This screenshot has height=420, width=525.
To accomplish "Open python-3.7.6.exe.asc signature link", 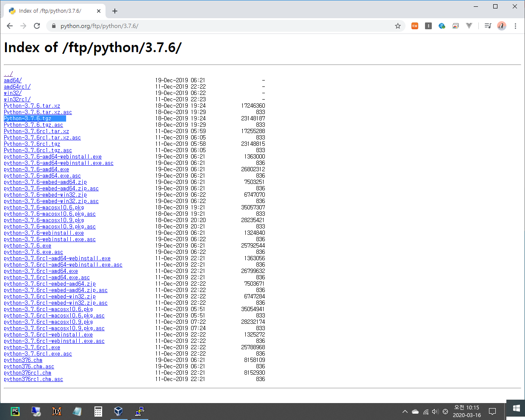I will click(x=33, y=252).
